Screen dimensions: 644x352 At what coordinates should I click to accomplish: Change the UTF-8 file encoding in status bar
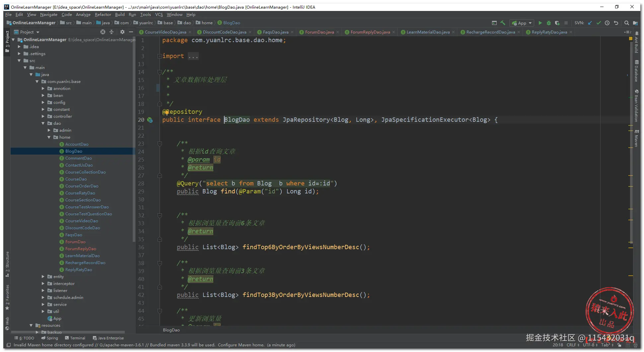(x=590, y=345)
